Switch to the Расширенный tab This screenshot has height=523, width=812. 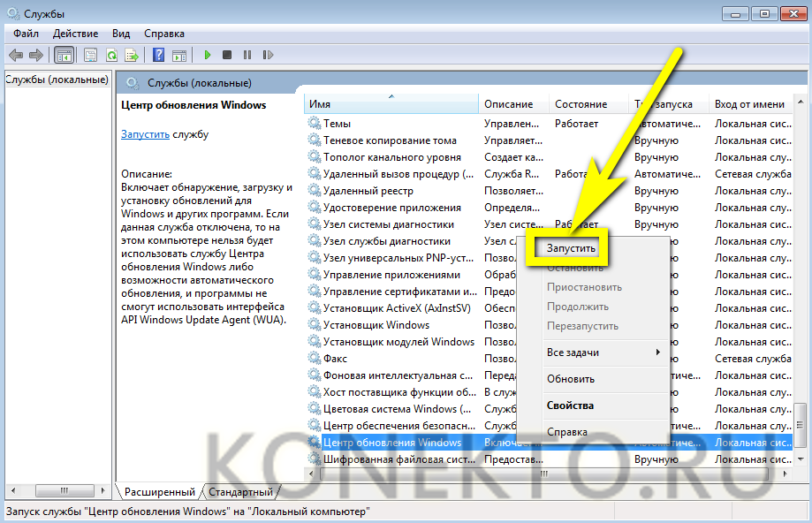160,492
